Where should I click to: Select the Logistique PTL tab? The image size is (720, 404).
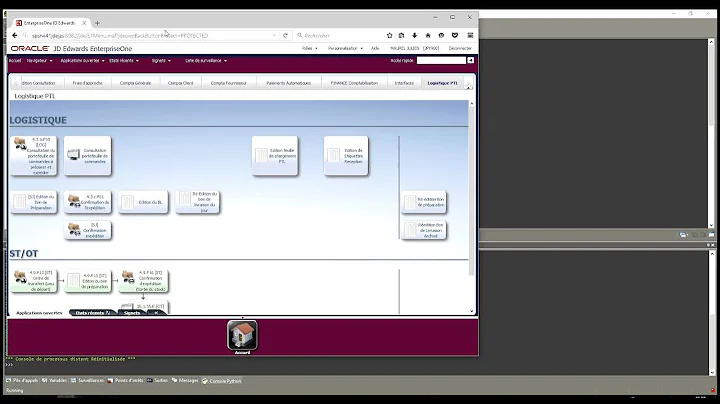click(x=443, y=83)
